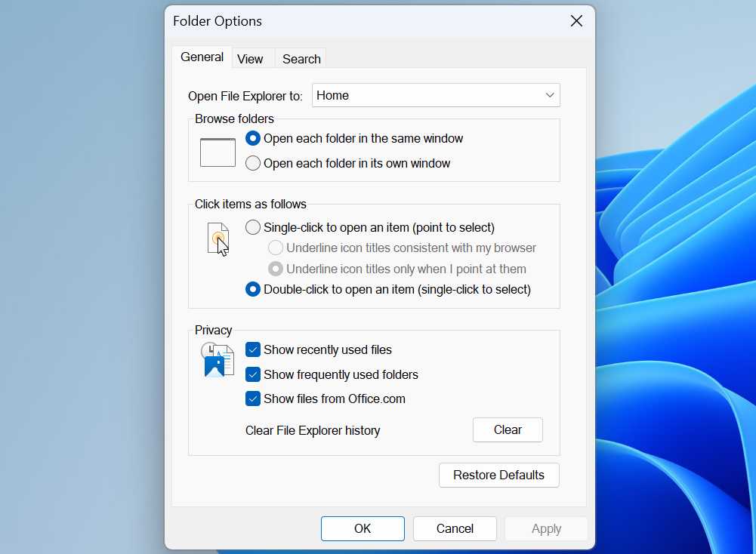The image size is (756, 554).
Task: Switch to the View tab
Action: click(251, 57)
